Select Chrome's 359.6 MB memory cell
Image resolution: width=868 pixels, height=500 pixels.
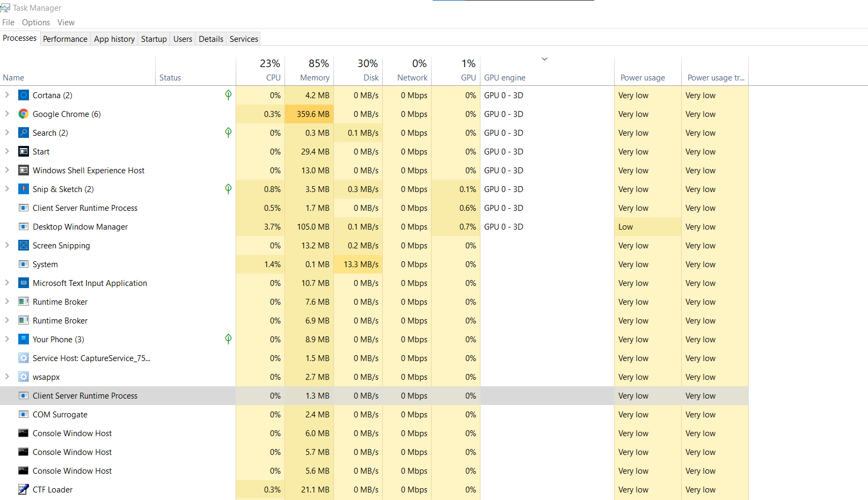309,114
